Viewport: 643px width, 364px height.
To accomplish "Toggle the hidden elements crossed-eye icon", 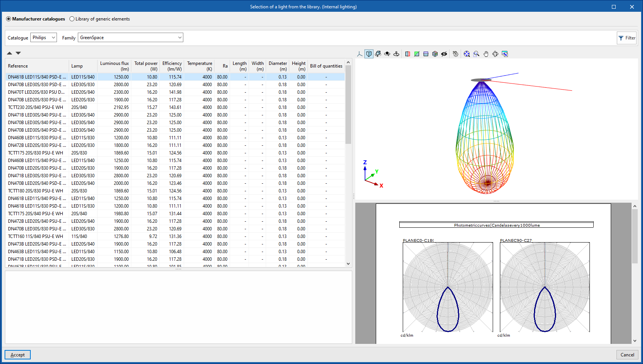I will pyautogui.click(x=444, y=54).
